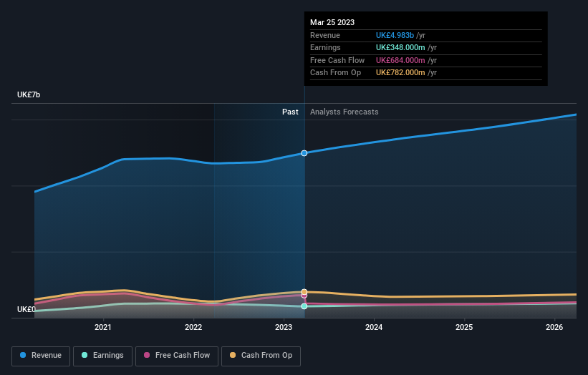Click the Analysts Forecasts label
Viewport: 588px width, 375px height.
344,112
